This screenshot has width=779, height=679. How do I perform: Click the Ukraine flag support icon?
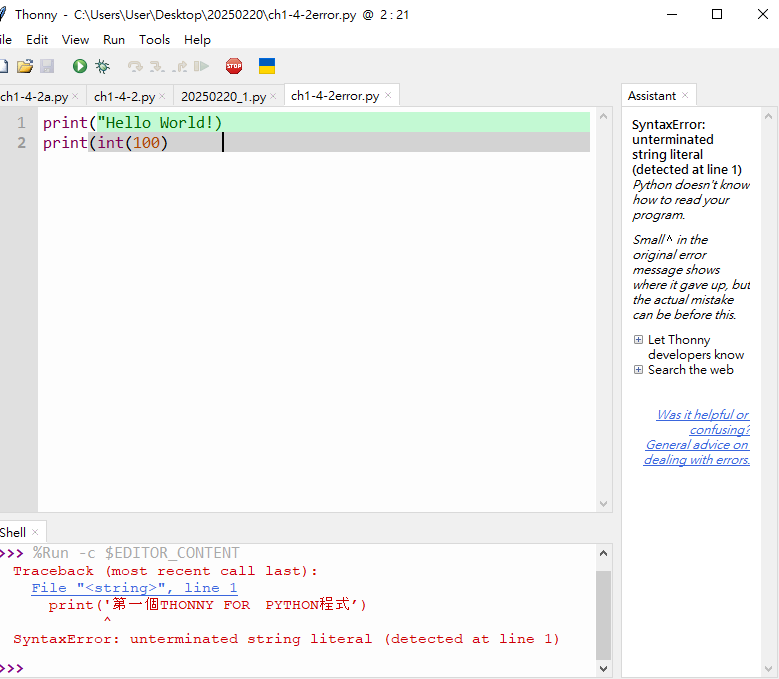pyautogui.click(x=267, y=66)
